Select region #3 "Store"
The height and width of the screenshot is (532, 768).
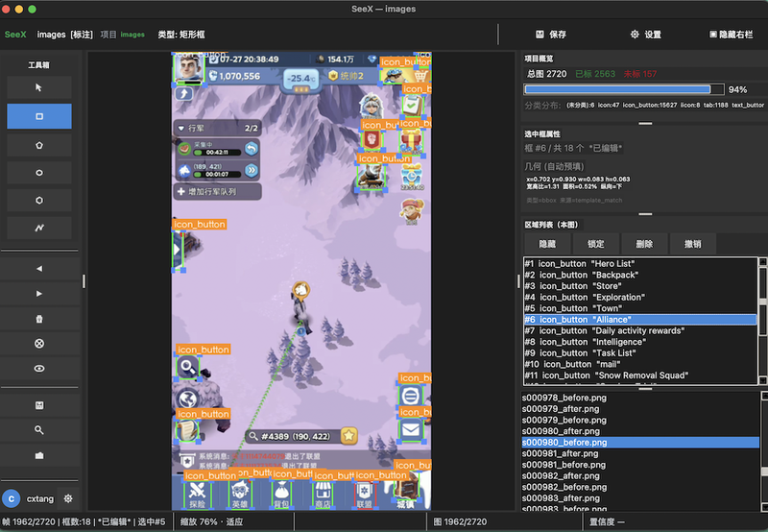640,286
